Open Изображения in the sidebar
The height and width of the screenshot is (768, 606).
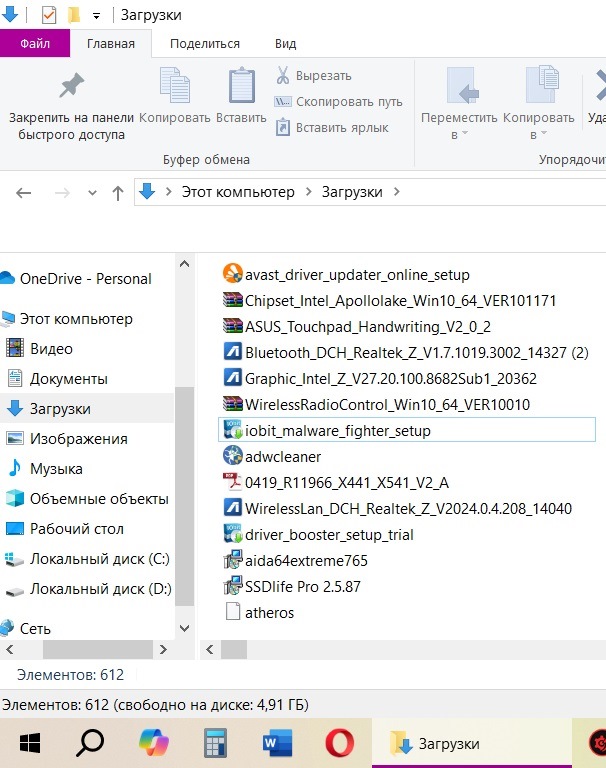coord(67,438)
